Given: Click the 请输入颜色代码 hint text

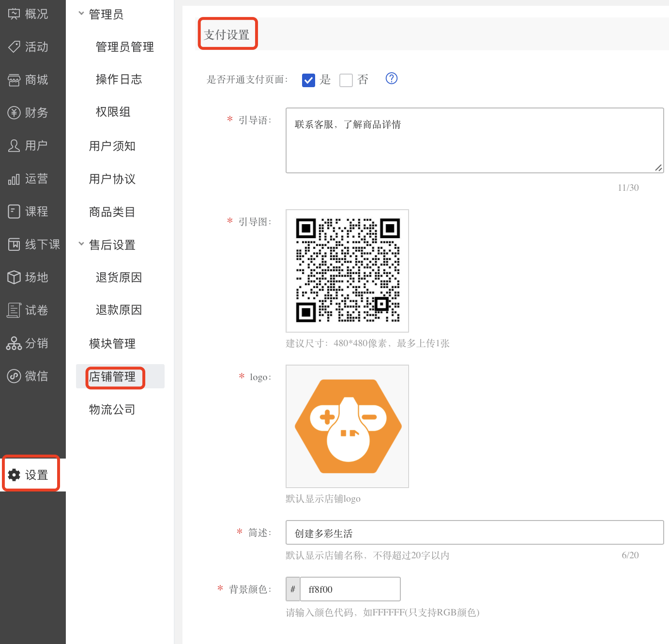Looking at the screenshot, I should click(x=382, y=613).
